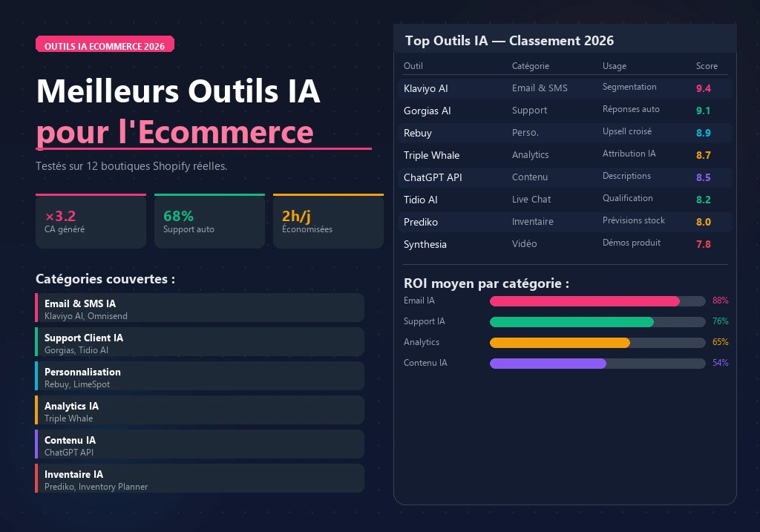
Task: Click the Réponses auto usage cell
Action: click(631, 109)
